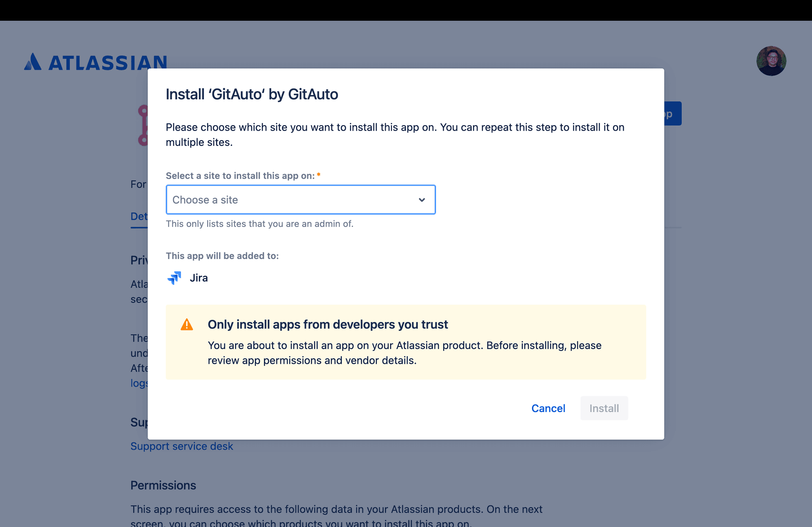Click the partially hidden blue app button
Screen dimensions: 812x527
tap(673, 113)
